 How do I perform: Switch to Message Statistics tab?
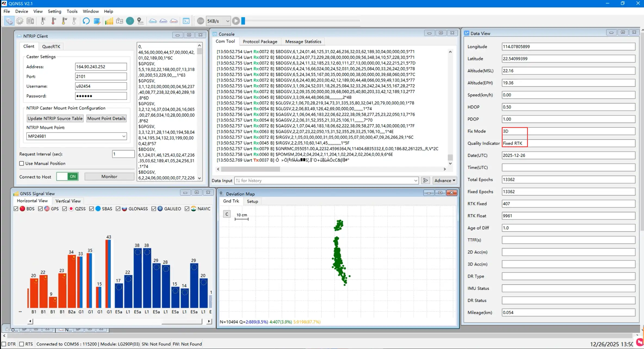coord(303,42)
